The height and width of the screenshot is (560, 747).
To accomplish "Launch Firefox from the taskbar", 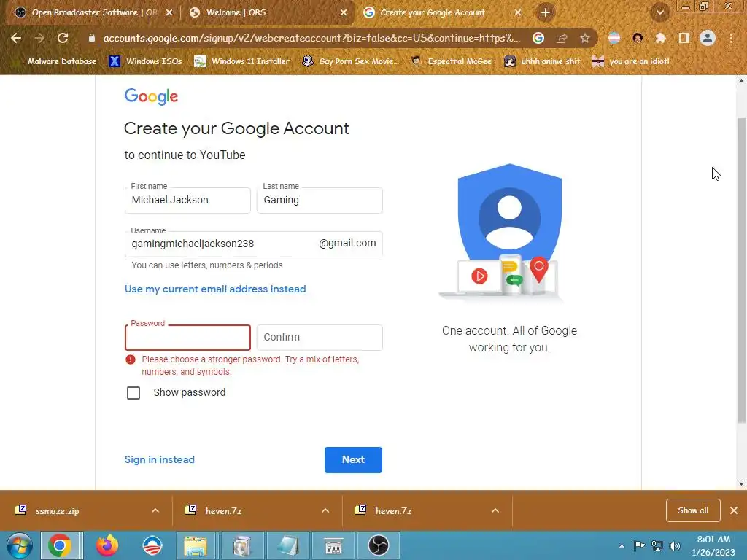I will (107, 545).
